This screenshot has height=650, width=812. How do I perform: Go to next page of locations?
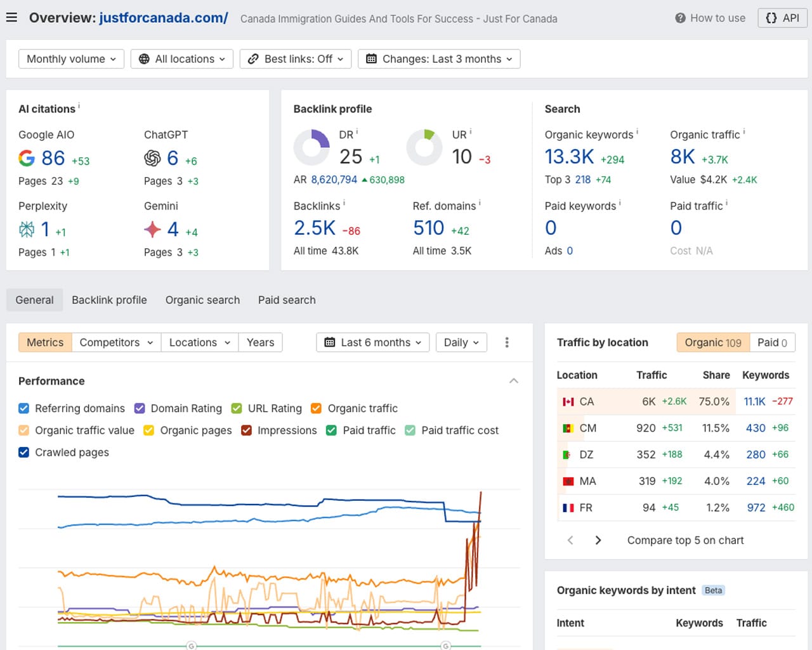[598, 540]
